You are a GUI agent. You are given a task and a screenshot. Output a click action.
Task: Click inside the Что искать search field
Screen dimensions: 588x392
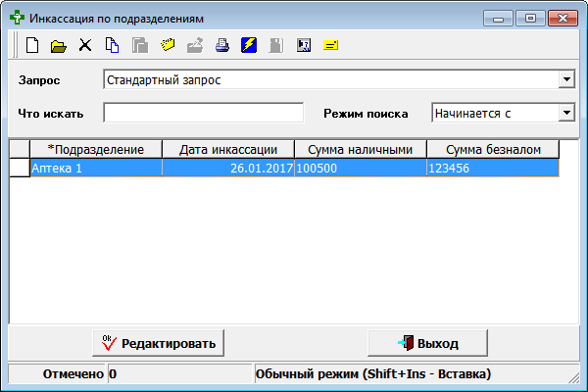click(203, 113)
